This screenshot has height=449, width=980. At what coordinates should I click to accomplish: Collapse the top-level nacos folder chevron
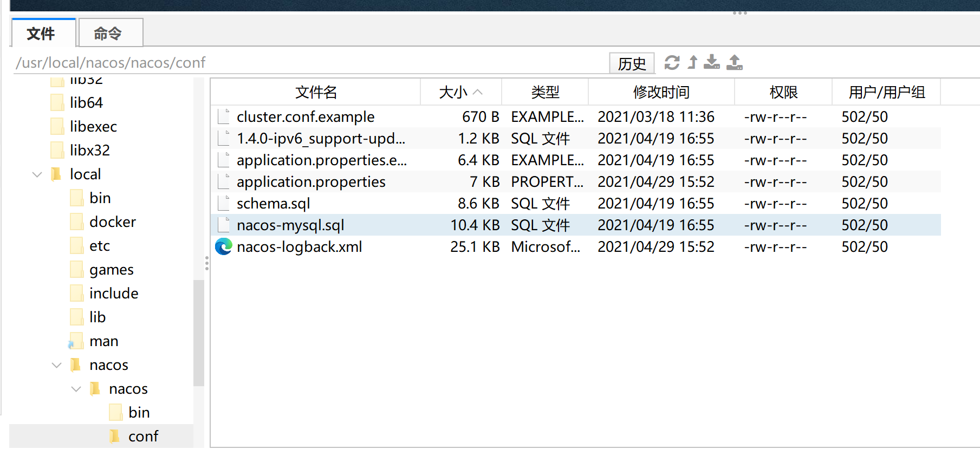57,365
